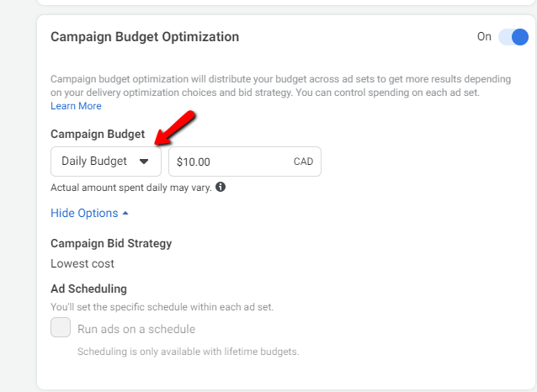
Task: Click the CAD currency label
Action: tap(303, 162)
